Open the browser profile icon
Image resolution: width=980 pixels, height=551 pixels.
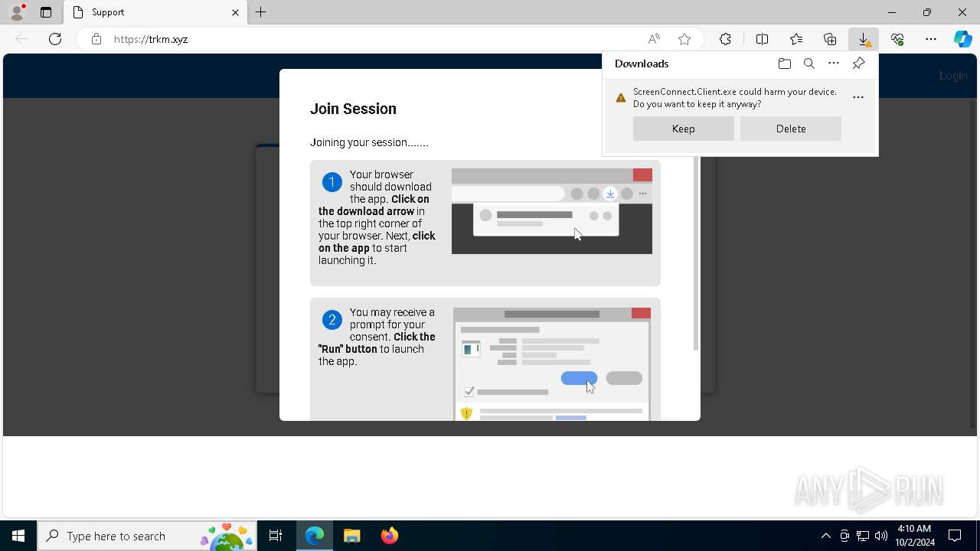(16, 12)
